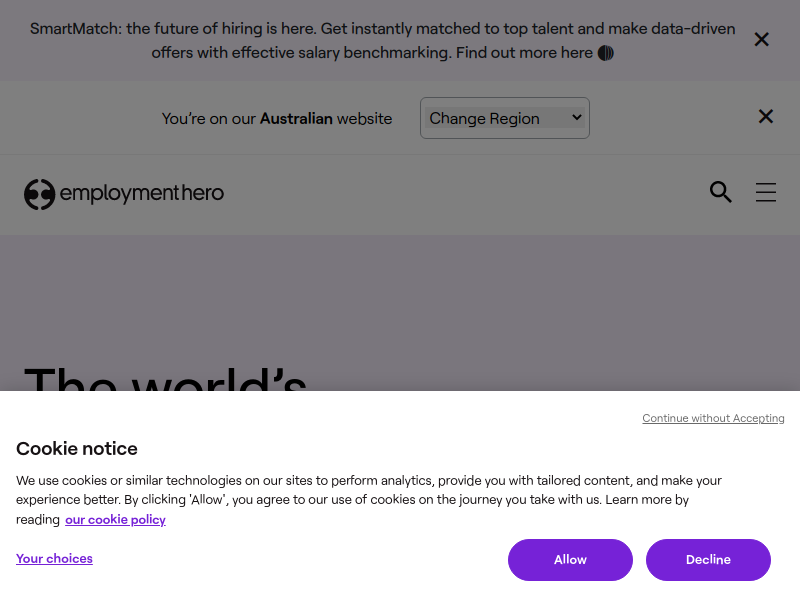
Task: Click the dark circle icon after 'here'
Action: pos(606,53)
